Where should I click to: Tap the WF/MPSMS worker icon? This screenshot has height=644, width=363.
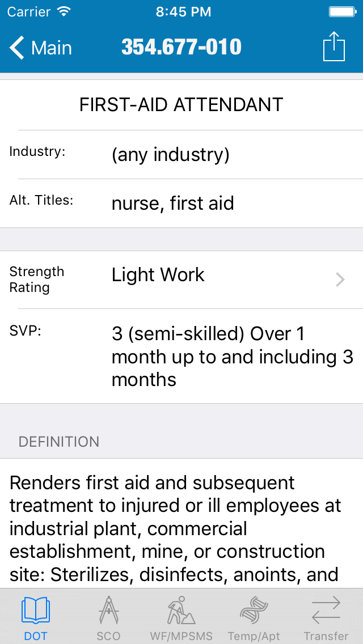click(181, 610)
